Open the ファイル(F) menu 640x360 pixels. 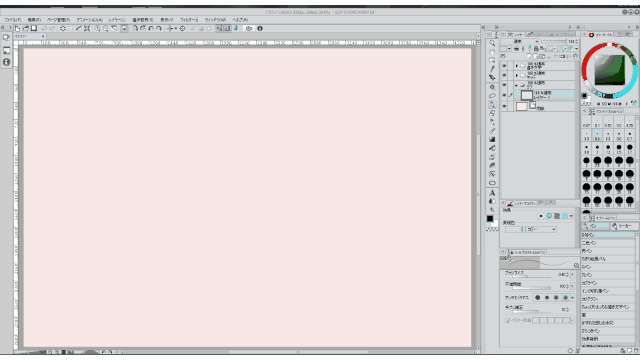pyautogui.click(x=13, y=20)
